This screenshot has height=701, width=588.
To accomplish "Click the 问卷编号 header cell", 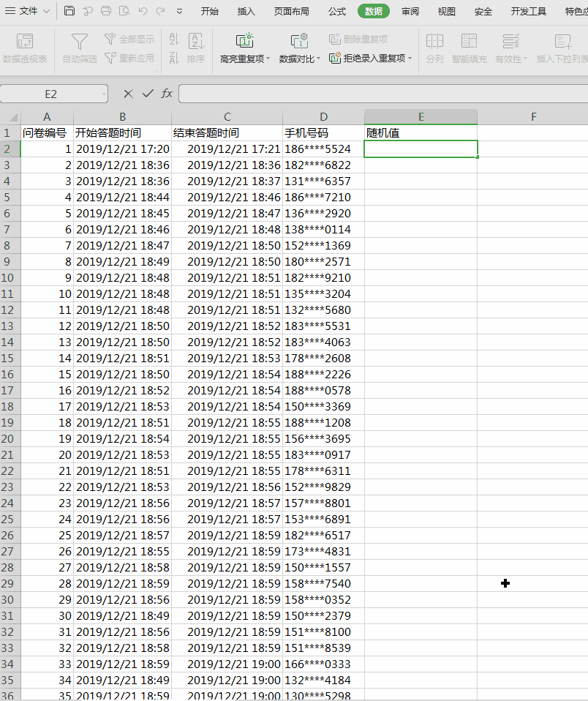I will (x=47, y=132).
